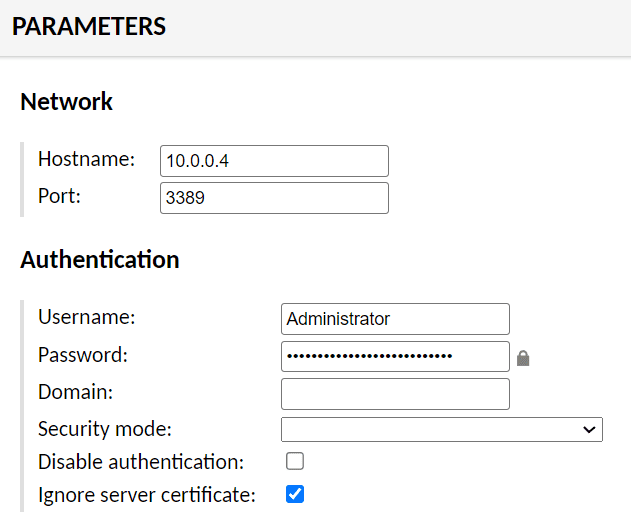Click into the masked Password field
The image size is (631, 522).
[x=395, y=356]
